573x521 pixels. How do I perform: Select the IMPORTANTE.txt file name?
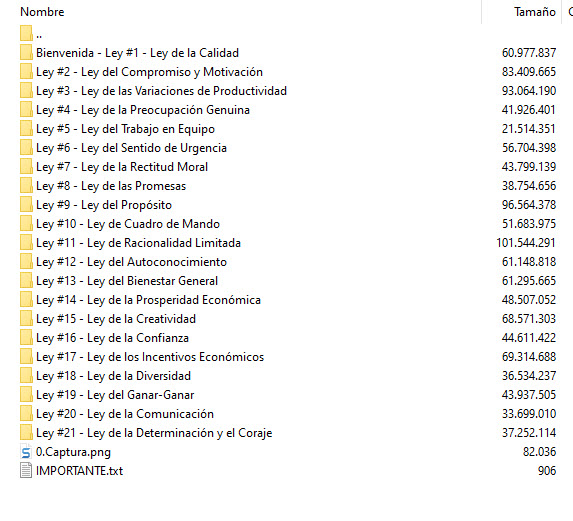pos(79,471)
